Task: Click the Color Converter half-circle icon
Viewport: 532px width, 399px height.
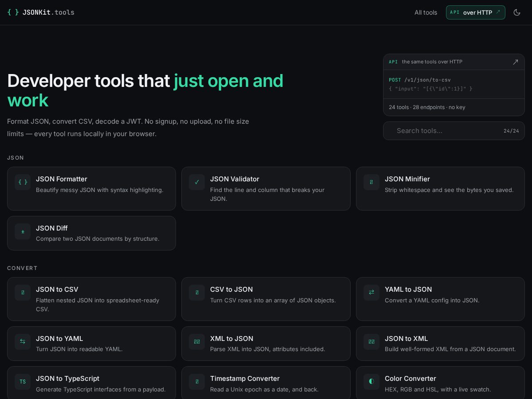Action: tap(372, 382)
